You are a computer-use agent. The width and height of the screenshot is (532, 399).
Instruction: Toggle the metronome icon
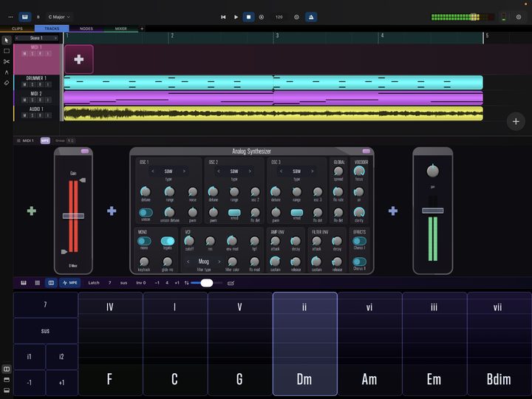click(311, 17)
